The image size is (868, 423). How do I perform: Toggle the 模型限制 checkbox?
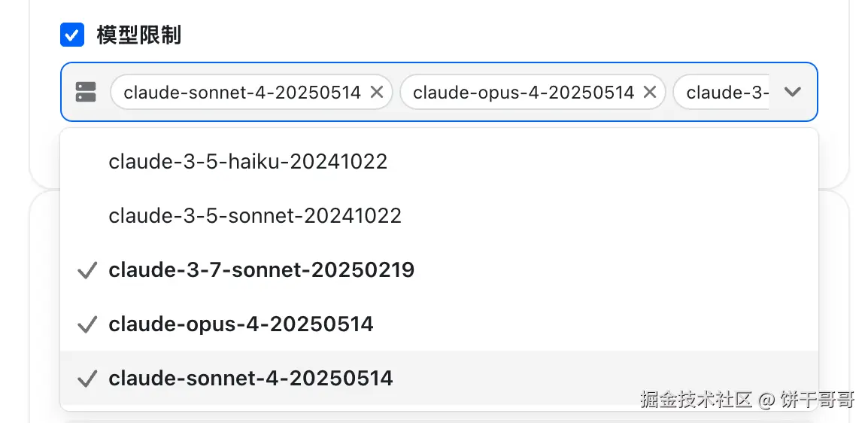tap(72, 35)
